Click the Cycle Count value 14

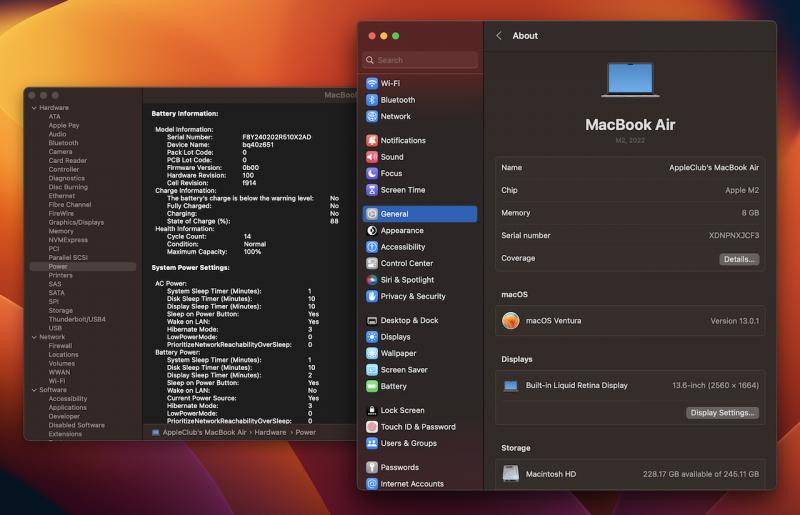pos(247,237)
